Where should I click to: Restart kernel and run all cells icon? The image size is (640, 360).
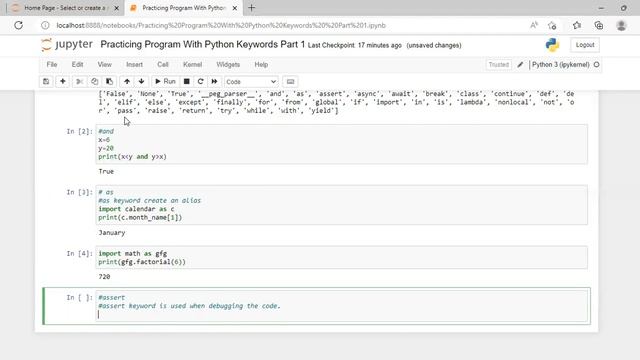[214, 82]
